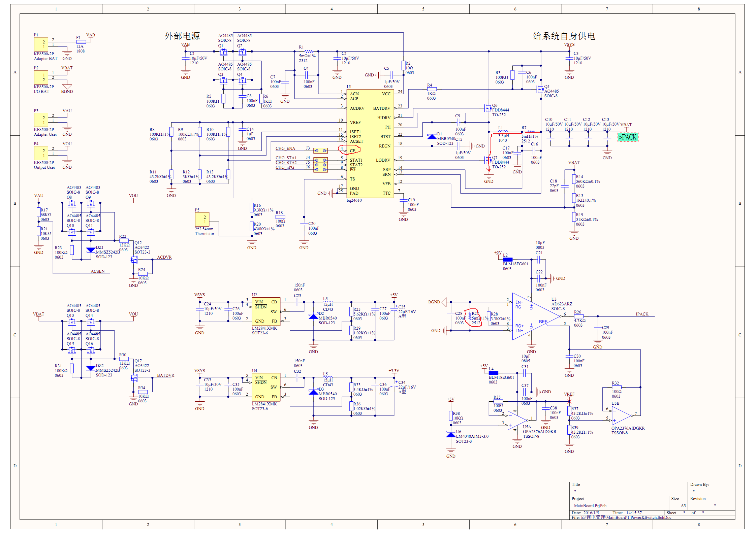The width and height of the screenshot is (756, 534).
Task: Click the MainBoard.PrjPcb project field
Action: 590,505
